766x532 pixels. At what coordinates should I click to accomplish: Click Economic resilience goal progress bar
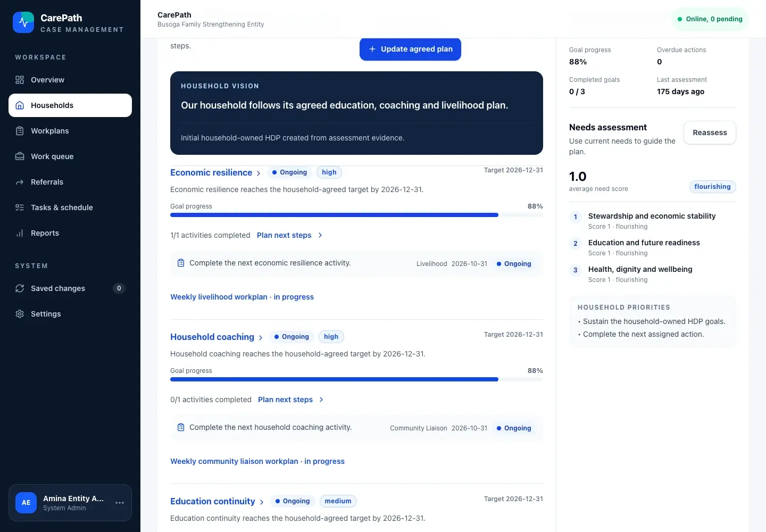[356, 215]
